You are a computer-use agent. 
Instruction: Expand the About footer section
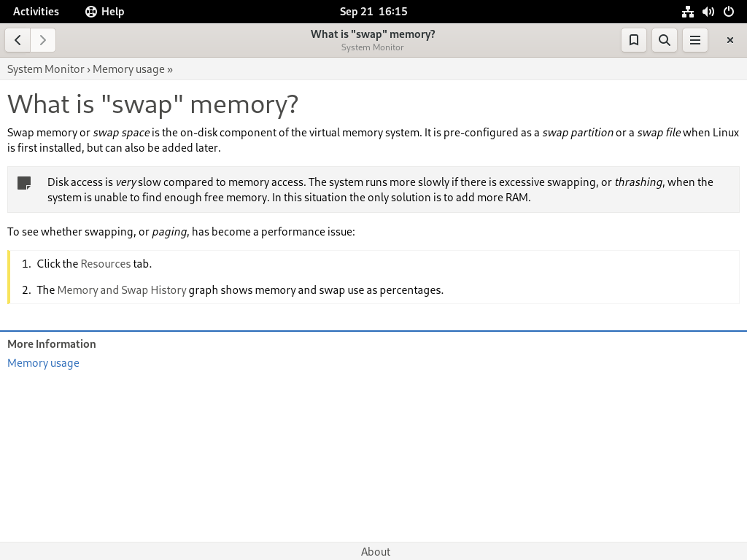tap(376, 551)
